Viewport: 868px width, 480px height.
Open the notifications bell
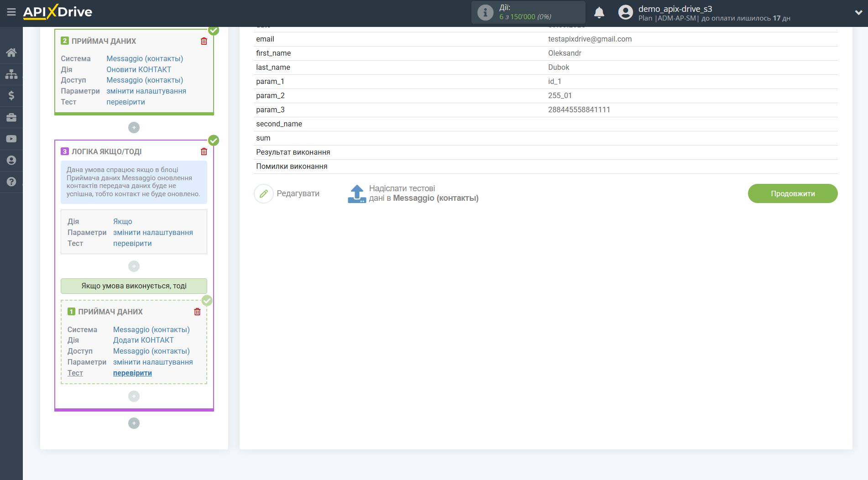599,13
